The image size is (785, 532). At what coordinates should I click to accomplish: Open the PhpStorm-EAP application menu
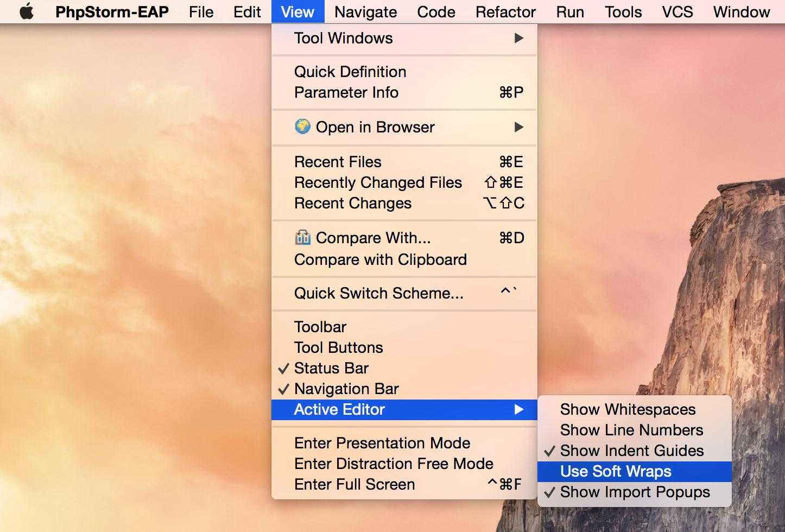coord(112,11)
